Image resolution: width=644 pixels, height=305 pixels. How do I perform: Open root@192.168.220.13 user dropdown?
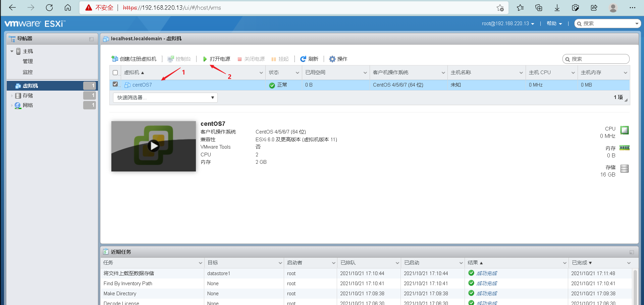508,23
